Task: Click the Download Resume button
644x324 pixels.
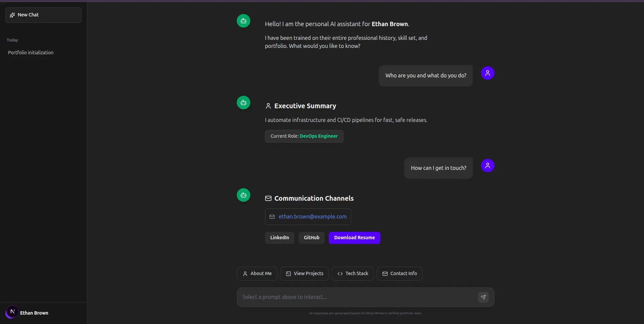Action: (x=354, y=238)
